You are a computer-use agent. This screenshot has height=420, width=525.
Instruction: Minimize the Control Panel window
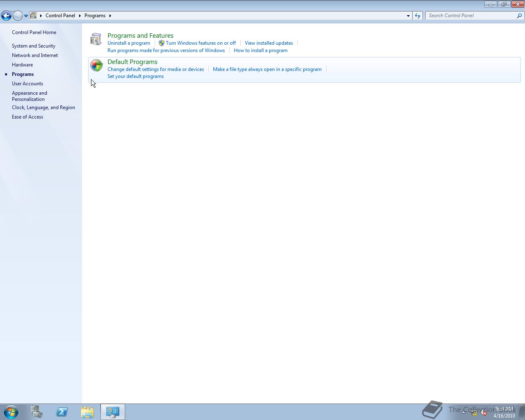pos(491,5)
